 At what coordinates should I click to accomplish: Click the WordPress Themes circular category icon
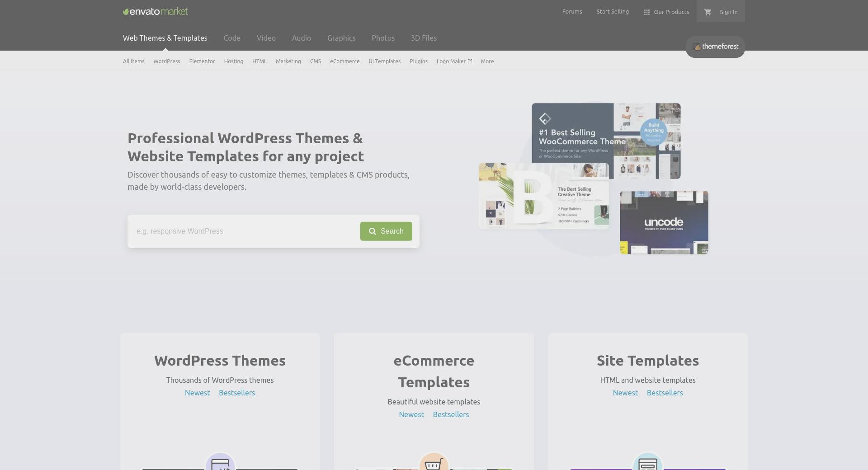coord(220,462)
